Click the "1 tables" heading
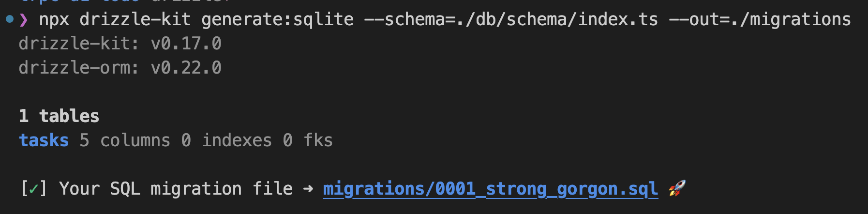The width and height of the screenshot is (868, 214). coord(59,116)
